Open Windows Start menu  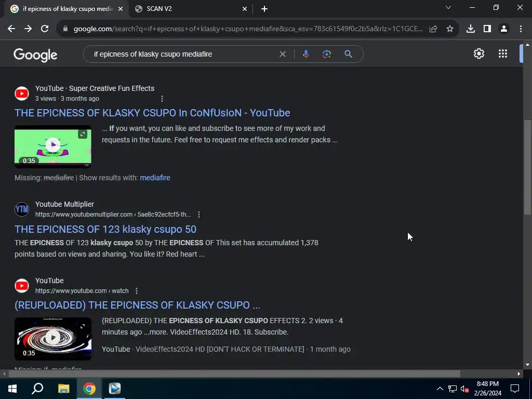pos(12,389)
